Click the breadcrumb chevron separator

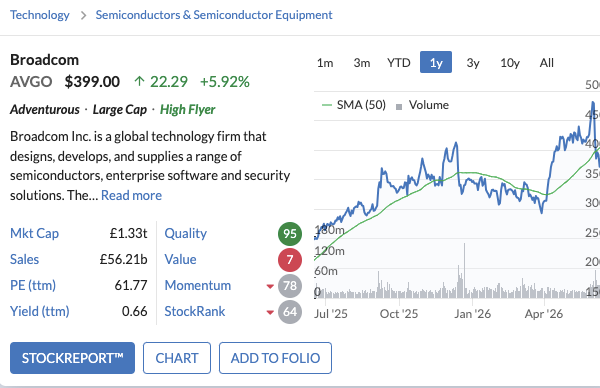click(83, 16)
